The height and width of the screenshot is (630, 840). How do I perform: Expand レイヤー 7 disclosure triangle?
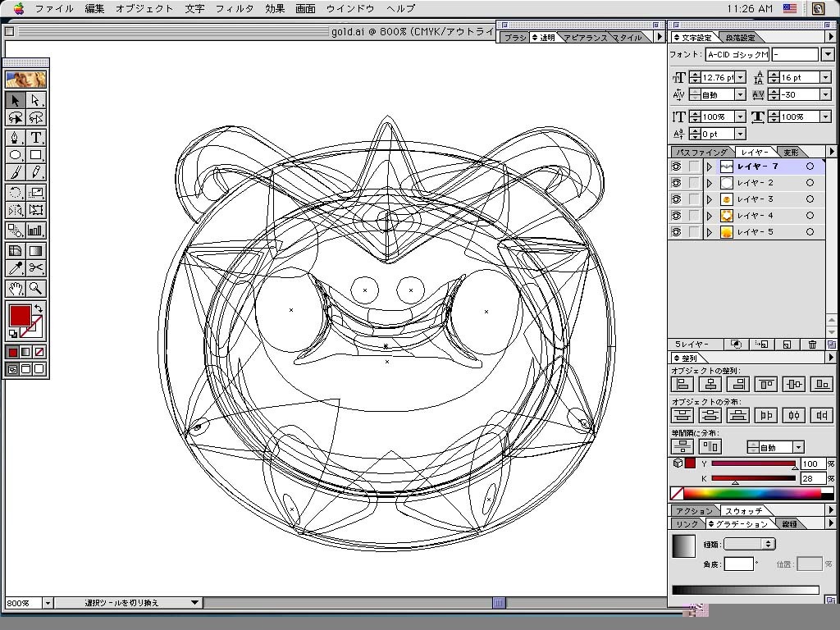coord(710,167)
